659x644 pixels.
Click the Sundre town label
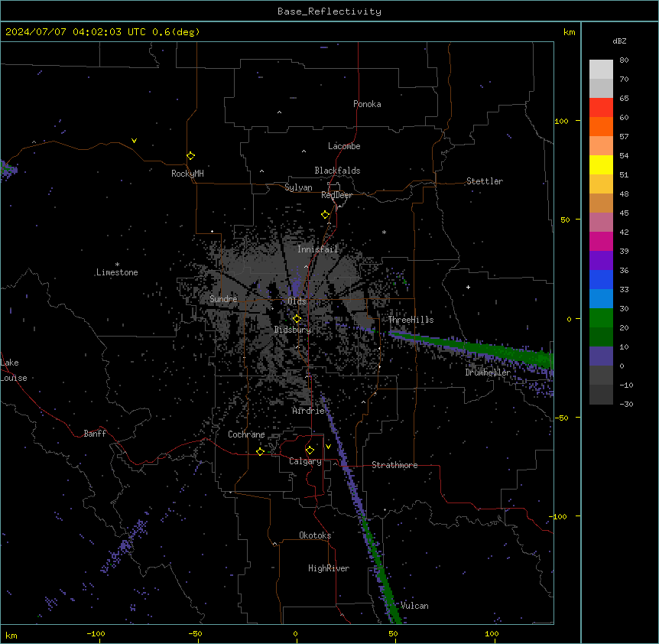(223, 299)
